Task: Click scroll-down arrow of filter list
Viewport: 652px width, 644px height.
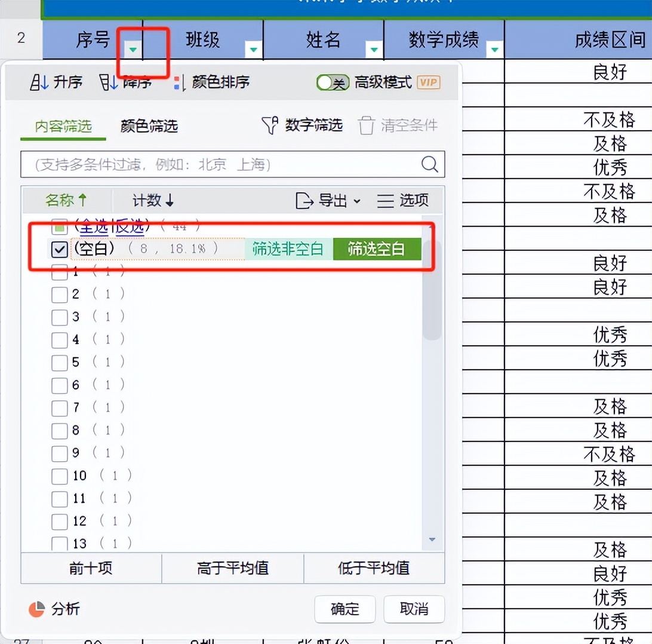Action: click(432, 539)
